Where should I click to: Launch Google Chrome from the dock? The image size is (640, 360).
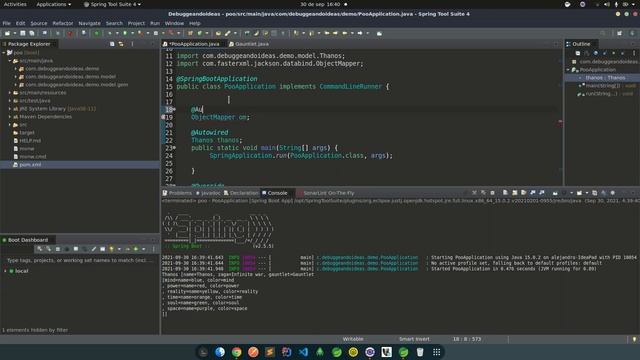[236, 352]
